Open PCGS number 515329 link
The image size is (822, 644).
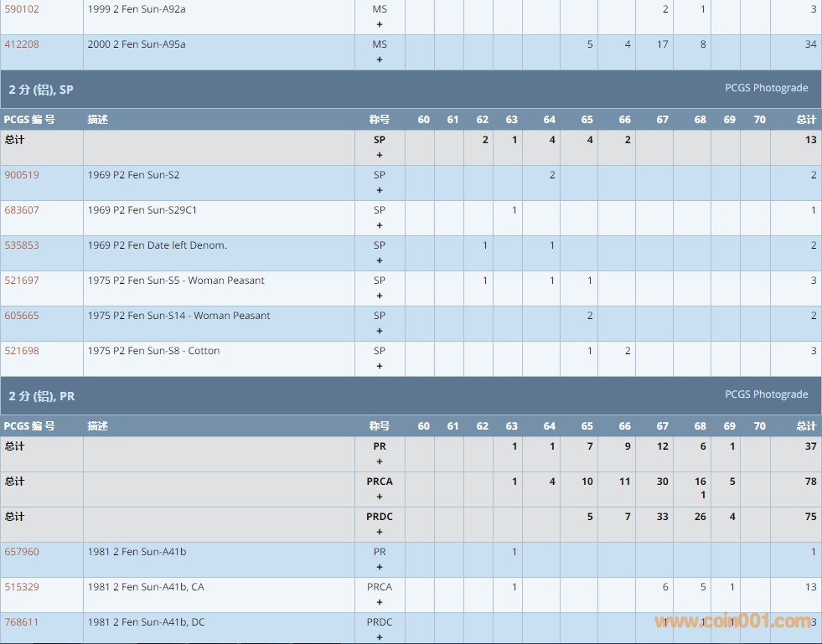[x=22, y=587]
